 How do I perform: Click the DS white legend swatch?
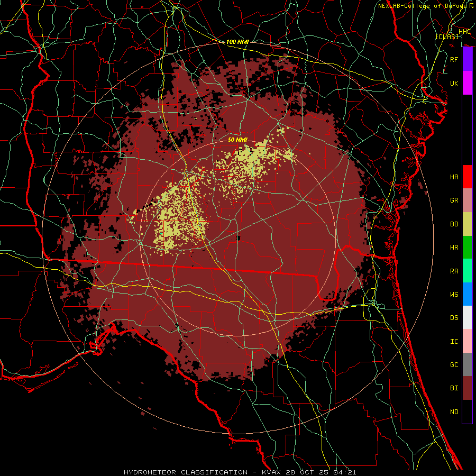tap(467, 317)
